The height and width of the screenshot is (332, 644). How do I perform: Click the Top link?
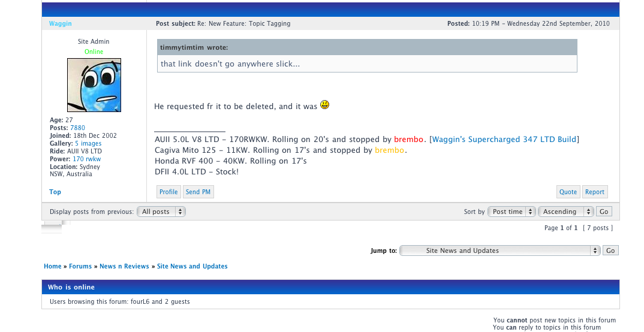point(55,192)
